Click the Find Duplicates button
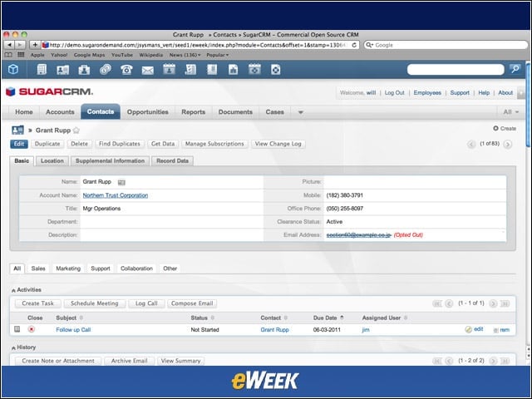Viewport: 532px width, 399px height. [120, 144]
